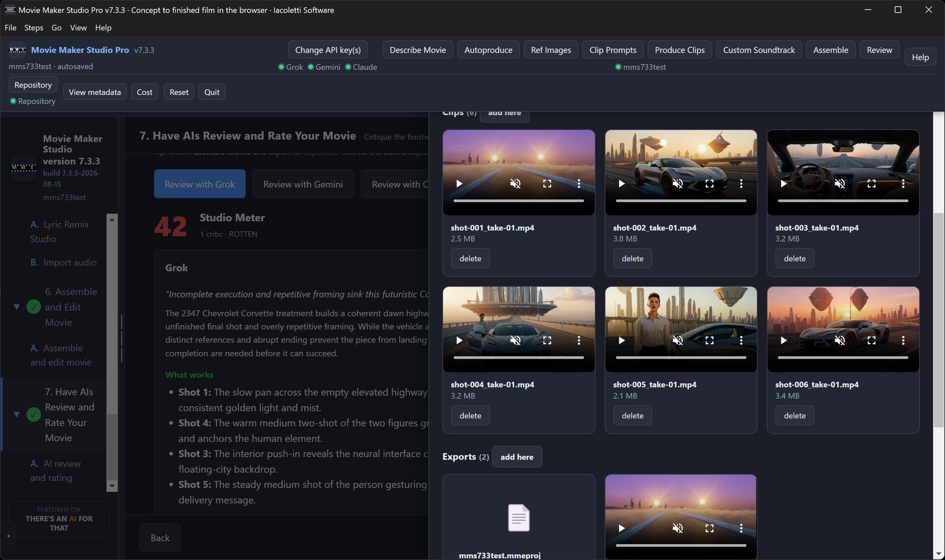Seek in shot-002_take-01.mp4 progress bar
Image resolution: width=945 pixels, height=560 pixels.
point(681,201)
